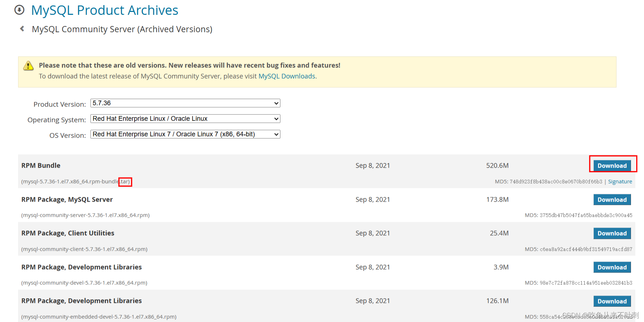The width and height of the screenshot is (644, 322).
Task: Download RPM Package, MySQL Server
Action: 612,199
